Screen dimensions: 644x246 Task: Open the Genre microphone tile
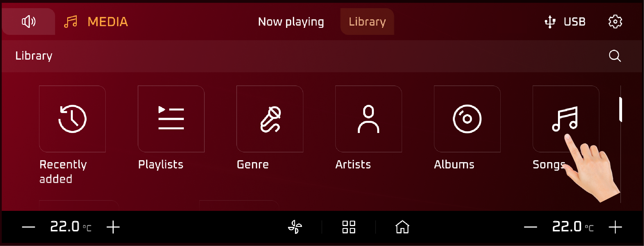270,119
